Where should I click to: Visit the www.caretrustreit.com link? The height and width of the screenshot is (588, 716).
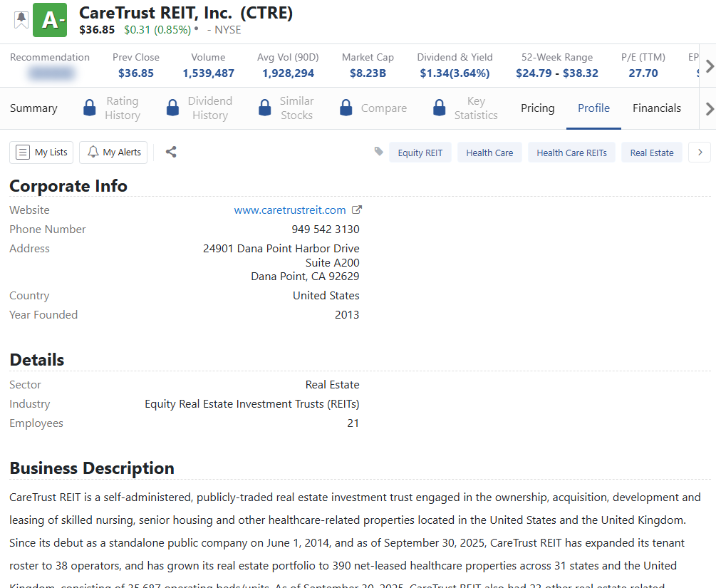(x=289, y=210)
